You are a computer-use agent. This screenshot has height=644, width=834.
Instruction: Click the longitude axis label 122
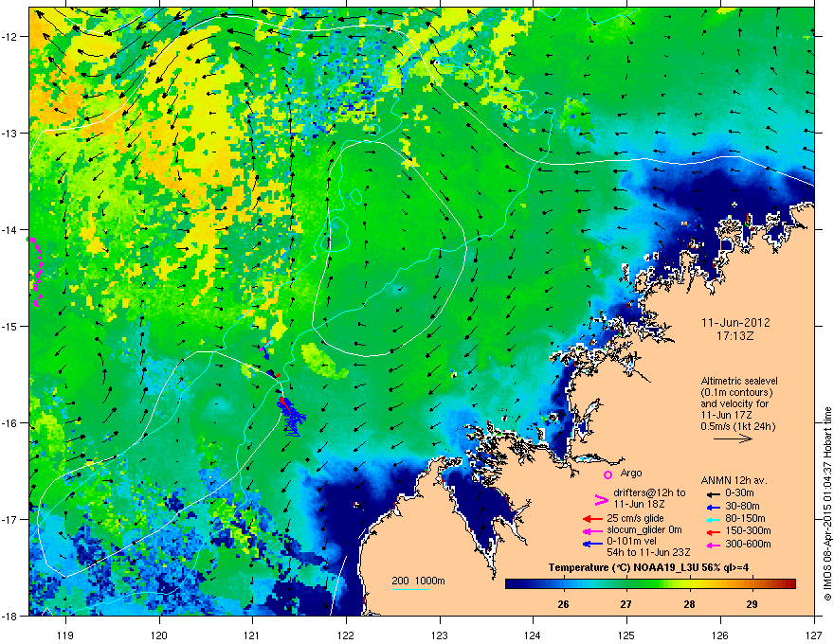pyautogui.click(x=346, y=635)
